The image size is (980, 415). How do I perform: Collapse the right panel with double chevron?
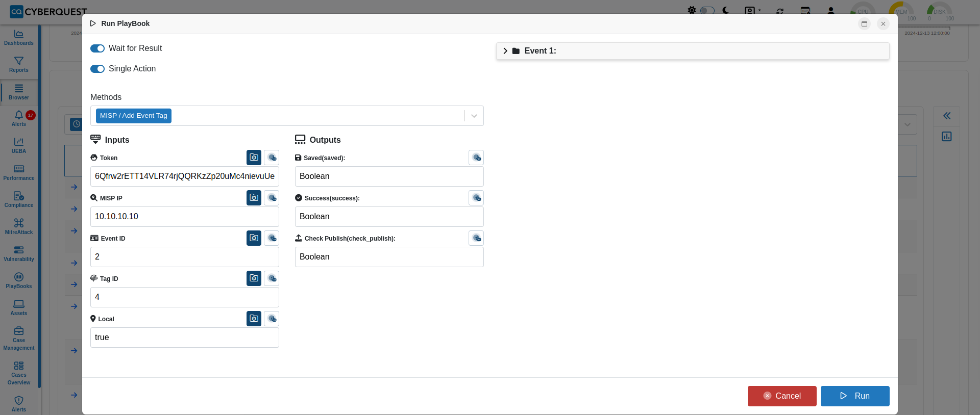[947, 116]
